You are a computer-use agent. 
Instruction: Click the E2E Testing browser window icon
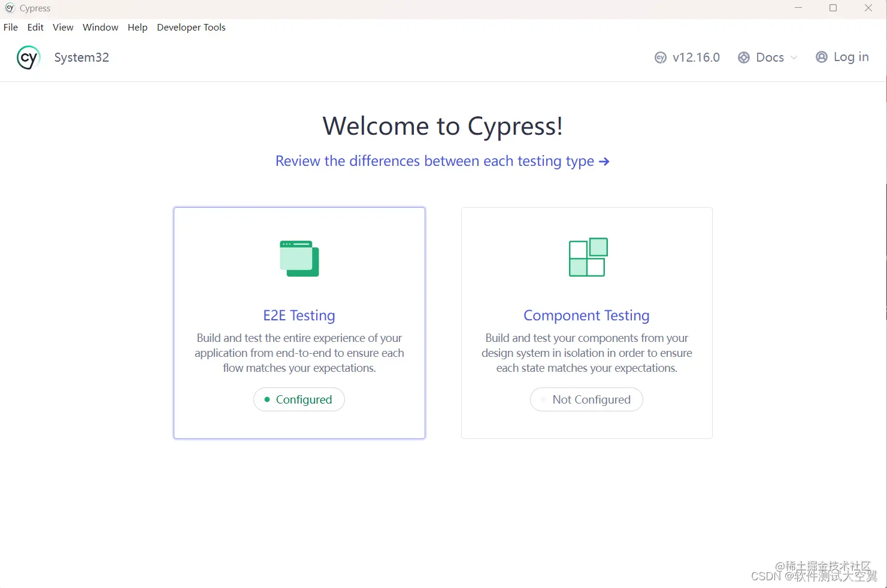299,258
